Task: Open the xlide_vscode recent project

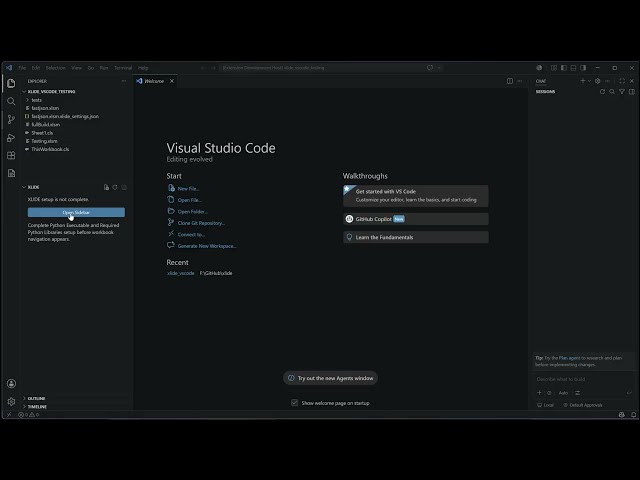Action: click(181, 273)
